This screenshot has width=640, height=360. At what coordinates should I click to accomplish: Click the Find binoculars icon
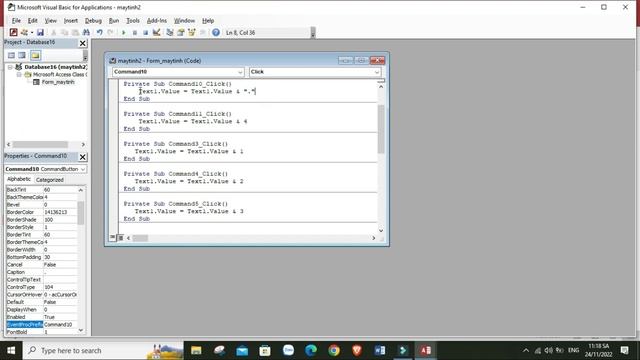coord(86,32)
